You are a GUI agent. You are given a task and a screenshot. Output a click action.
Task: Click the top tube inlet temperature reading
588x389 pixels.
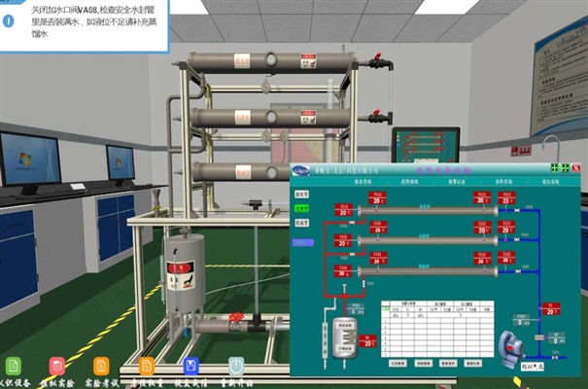[x=343, y=210]
